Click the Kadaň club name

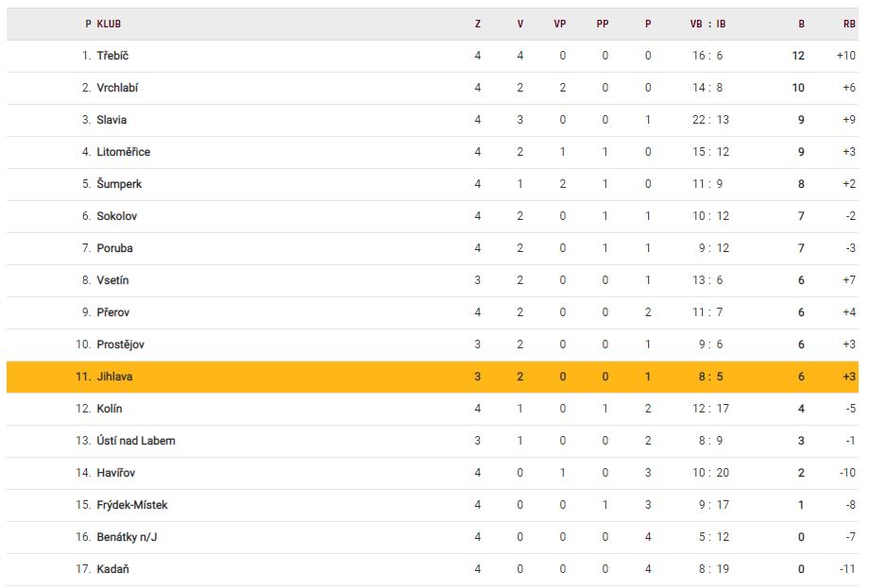112,569
